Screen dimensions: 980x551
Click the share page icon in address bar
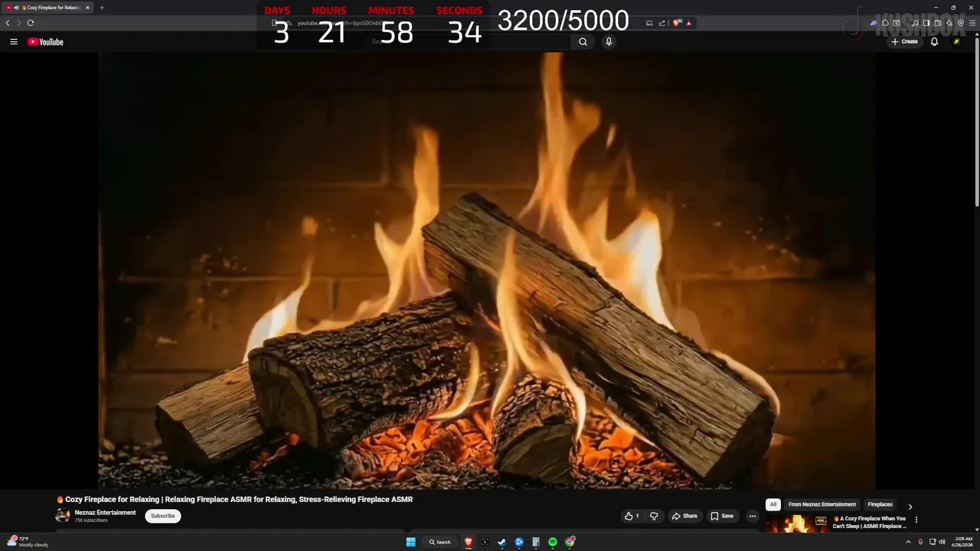[x=662, y=23]
